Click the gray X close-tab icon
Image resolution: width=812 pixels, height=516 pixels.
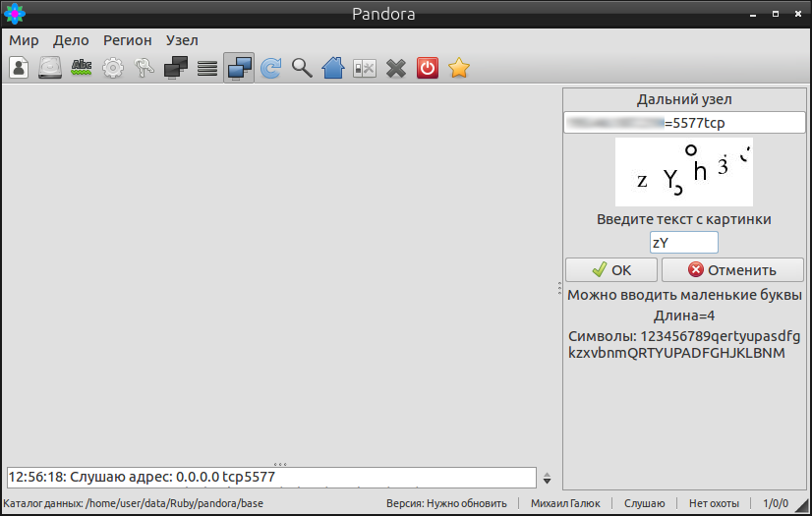tap(396, 68)
